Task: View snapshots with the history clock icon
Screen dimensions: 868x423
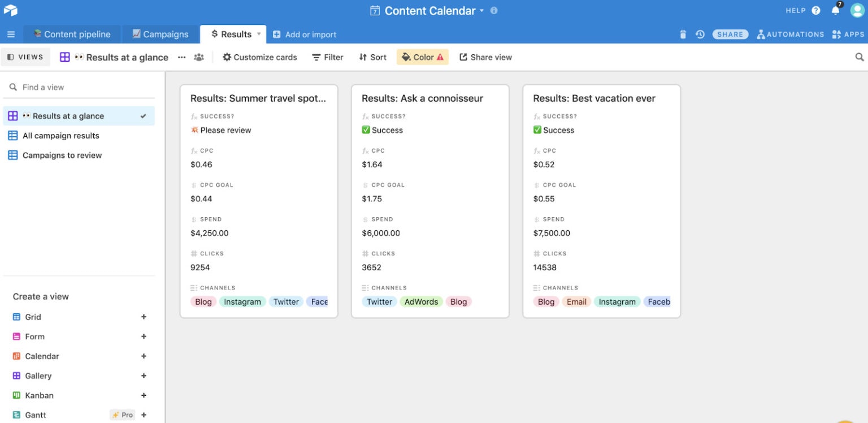Action: [700, 34]
